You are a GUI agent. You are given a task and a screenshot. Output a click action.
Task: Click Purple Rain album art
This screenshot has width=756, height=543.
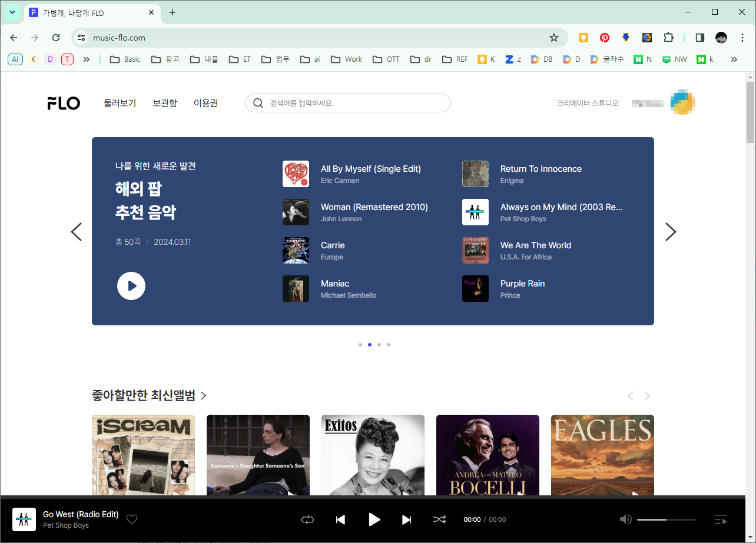pyautogui.click(x=475, y=289)
